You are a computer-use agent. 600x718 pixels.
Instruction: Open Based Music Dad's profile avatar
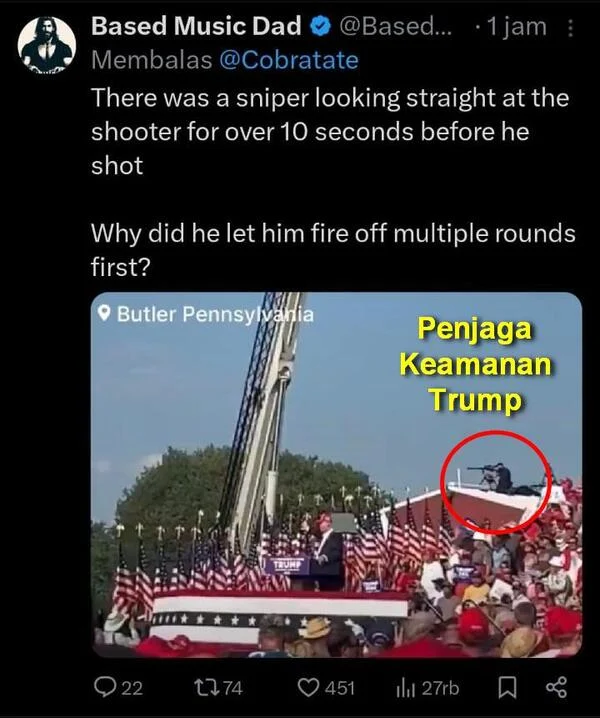47,45
